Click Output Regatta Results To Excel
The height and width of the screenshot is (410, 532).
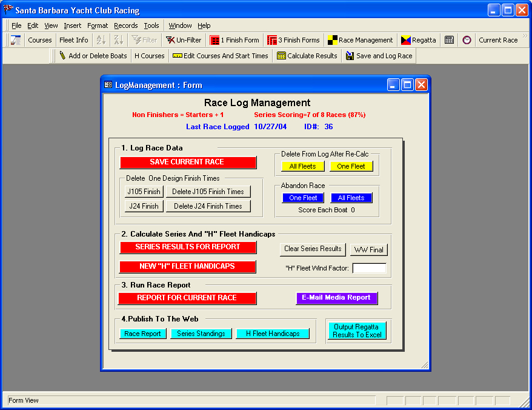click(x=357, y=331)
